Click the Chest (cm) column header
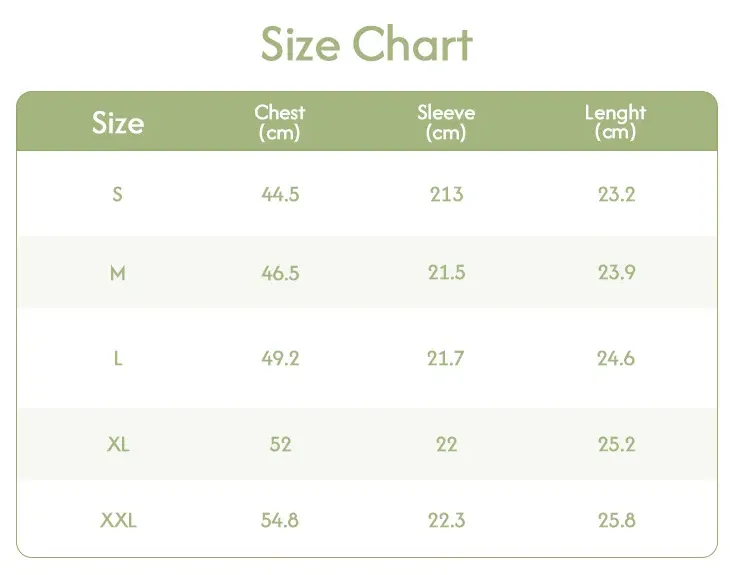Screen dimensions: 730x575 (x=280, y=122)
